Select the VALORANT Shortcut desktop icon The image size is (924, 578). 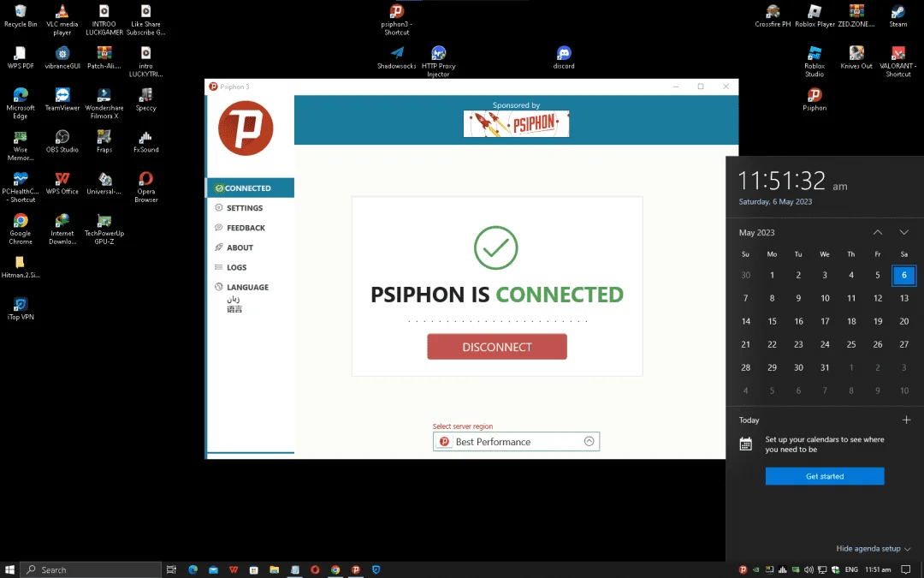pos(898,62)
